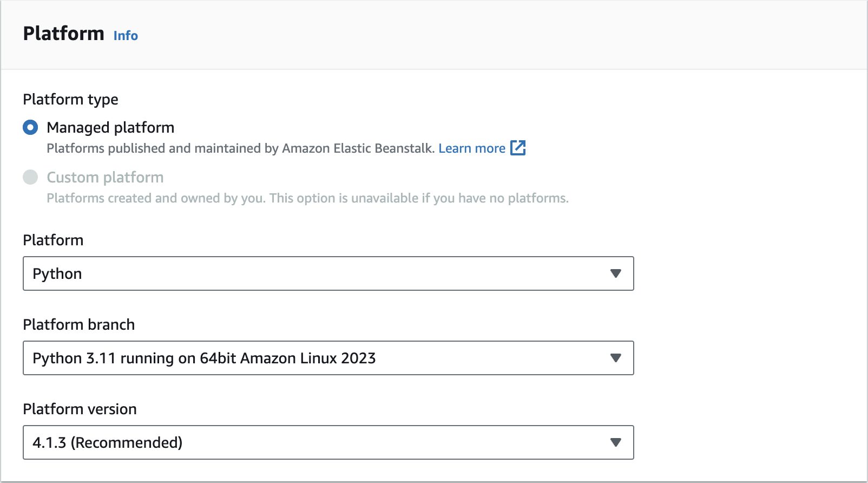
Task: Open the Learn more link
Action: click(471, 148)
